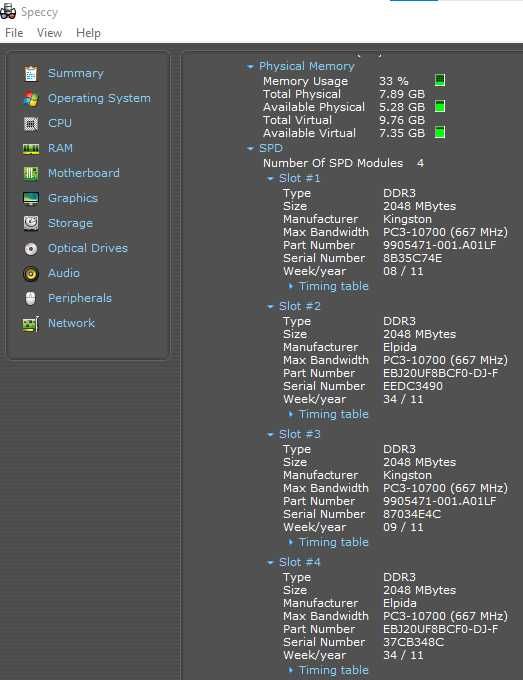This screenshot has width=523, height=680.
Task: Collapse the Slot #1 node
Action: click(270, 179)
